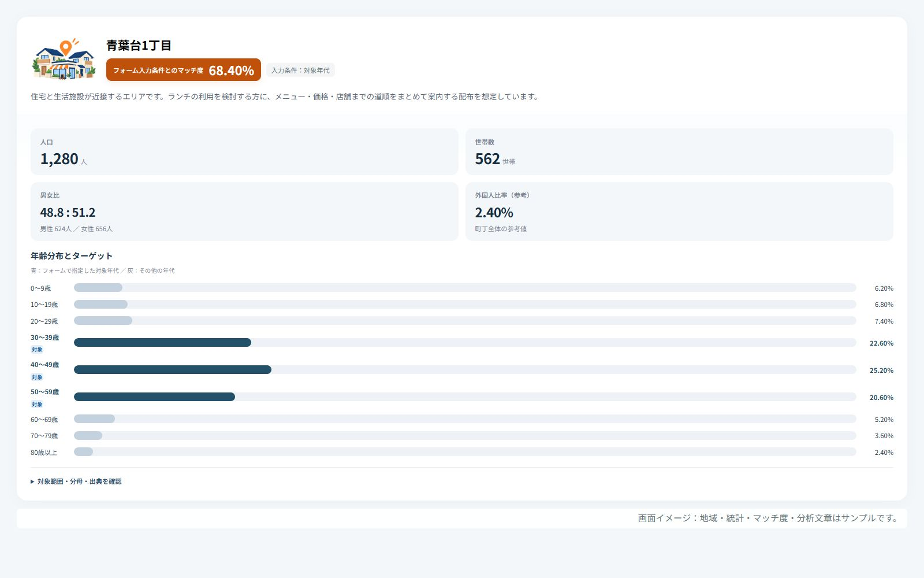
Task: Click the area description starting 住宅と生活施設
Action: click(x=286, y=97)
